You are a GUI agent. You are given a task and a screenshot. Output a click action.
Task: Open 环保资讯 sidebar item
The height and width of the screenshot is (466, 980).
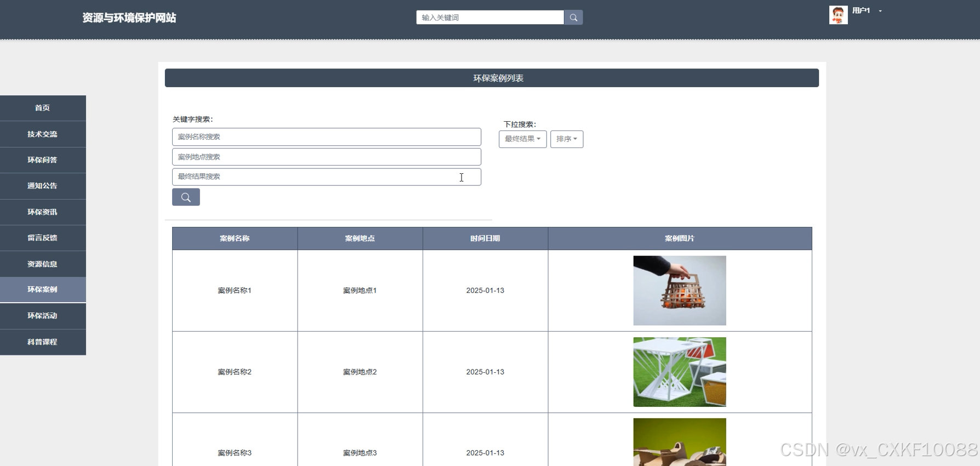click(43, 212)
